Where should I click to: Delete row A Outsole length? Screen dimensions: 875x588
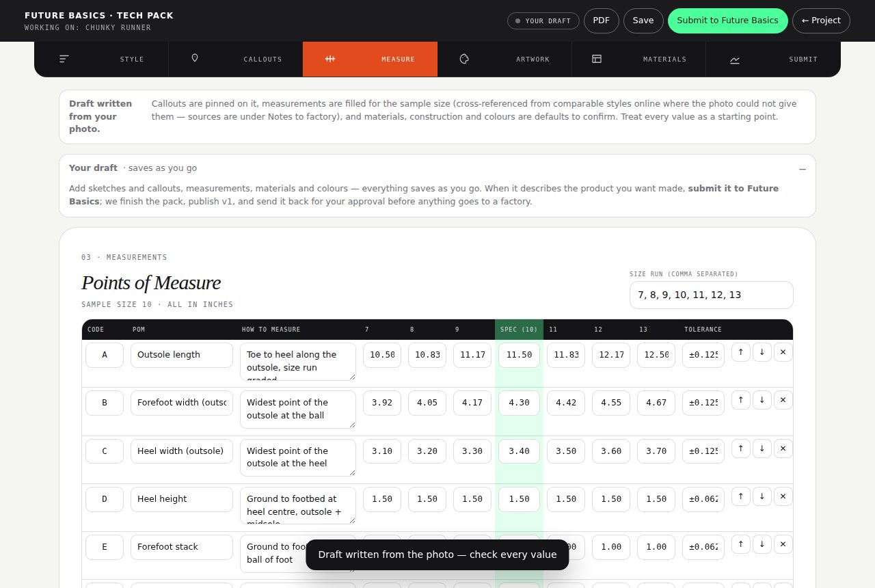click(x=783, y=352)
